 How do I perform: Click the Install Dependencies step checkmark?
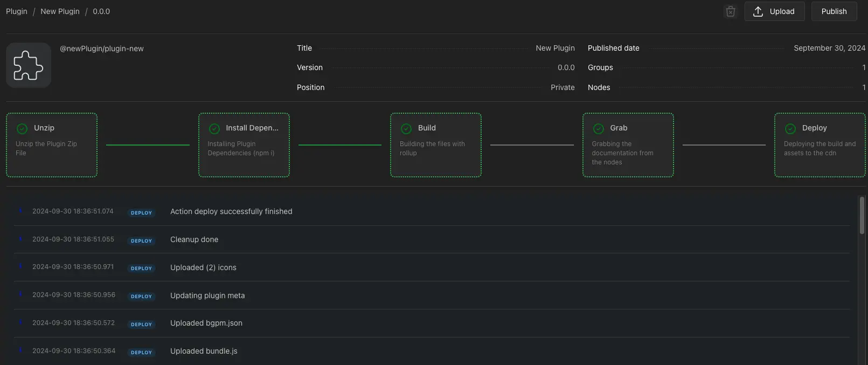point(214,128)
